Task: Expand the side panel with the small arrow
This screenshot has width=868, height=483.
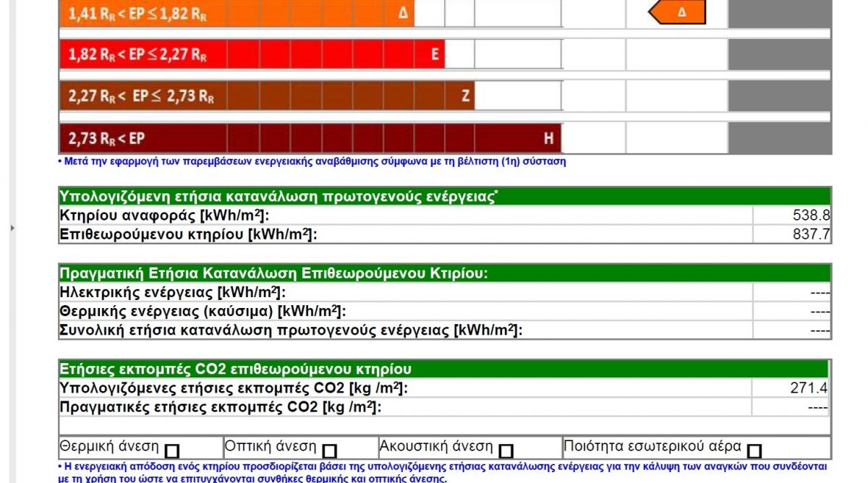Action: [x=11, y=228]
